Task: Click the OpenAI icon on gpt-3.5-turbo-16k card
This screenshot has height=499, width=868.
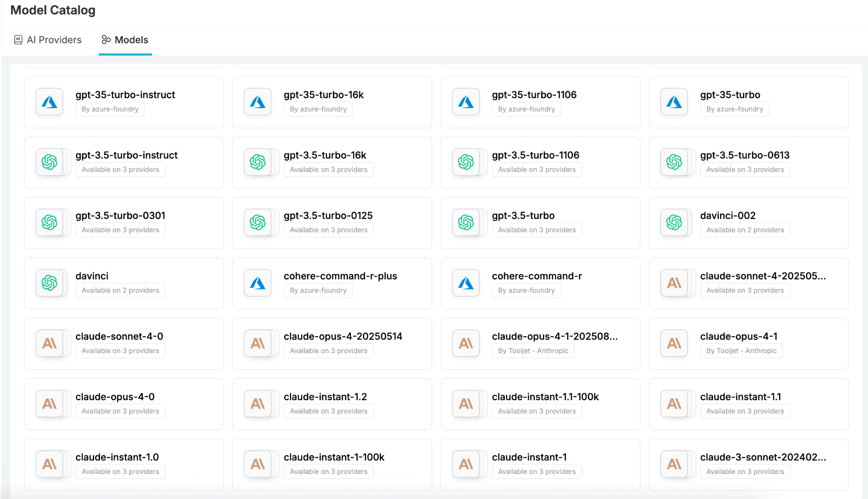Action: [x=258, y=162]
